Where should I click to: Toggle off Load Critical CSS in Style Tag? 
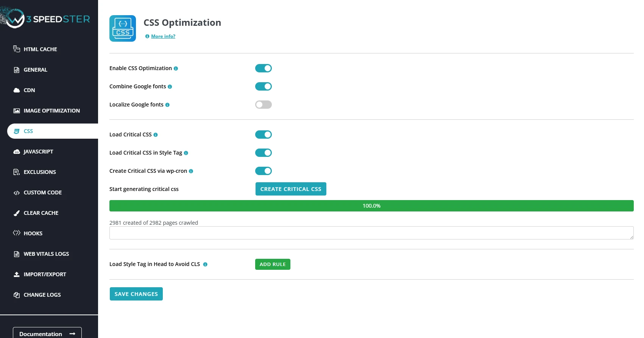point(264,153)
